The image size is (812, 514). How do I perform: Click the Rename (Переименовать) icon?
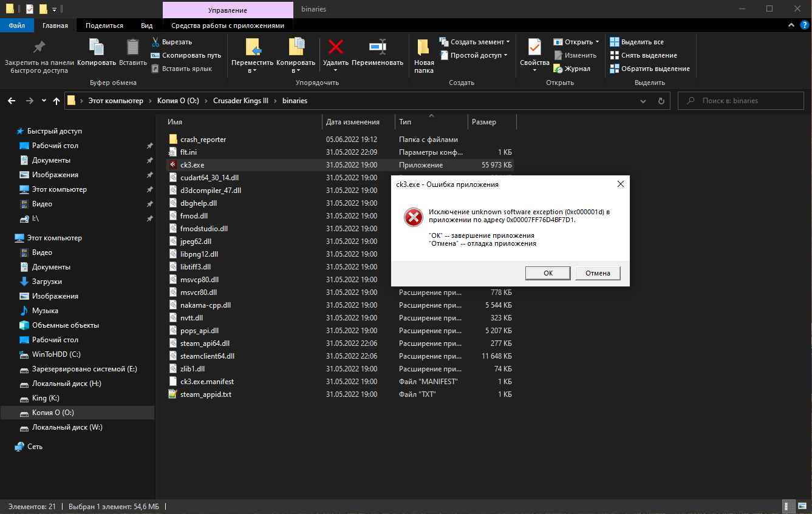point(377,47)
